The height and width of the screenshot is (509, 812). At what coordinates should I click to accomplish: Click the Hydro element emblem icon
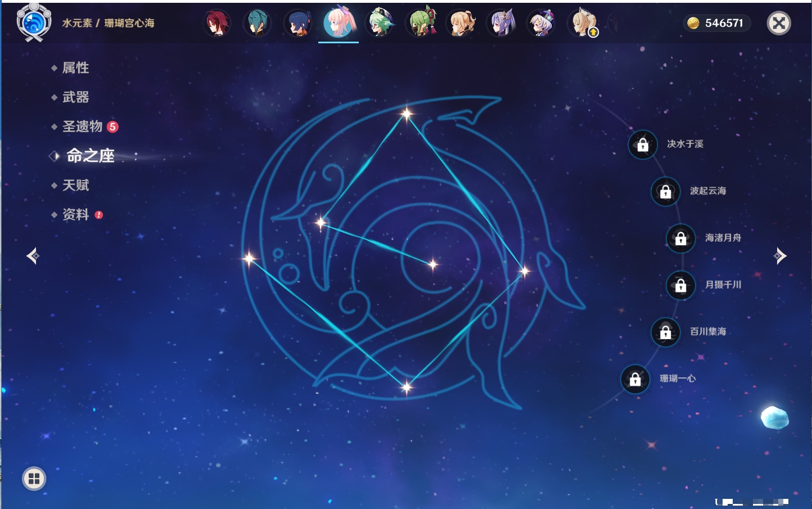point(34,22)
